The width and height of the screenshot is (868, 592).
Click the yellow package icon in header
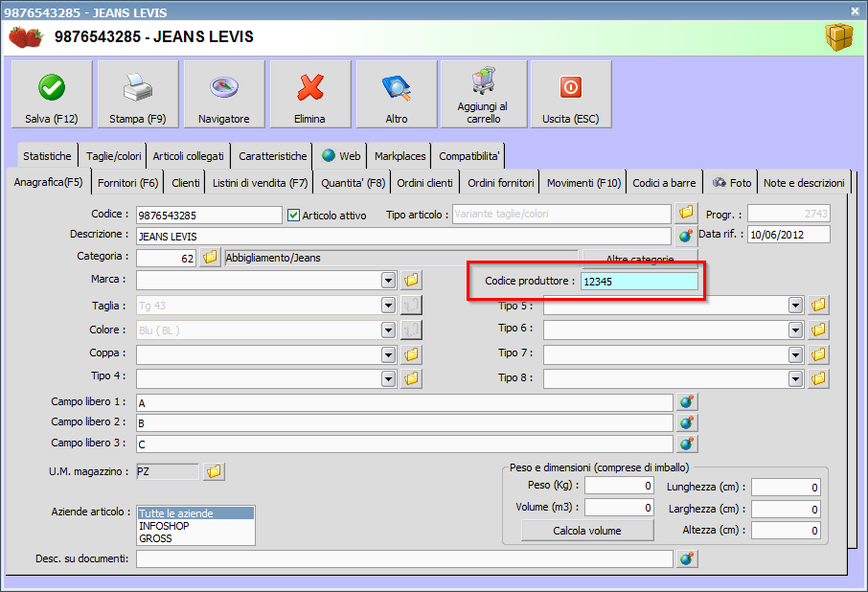tap(839, 37)
